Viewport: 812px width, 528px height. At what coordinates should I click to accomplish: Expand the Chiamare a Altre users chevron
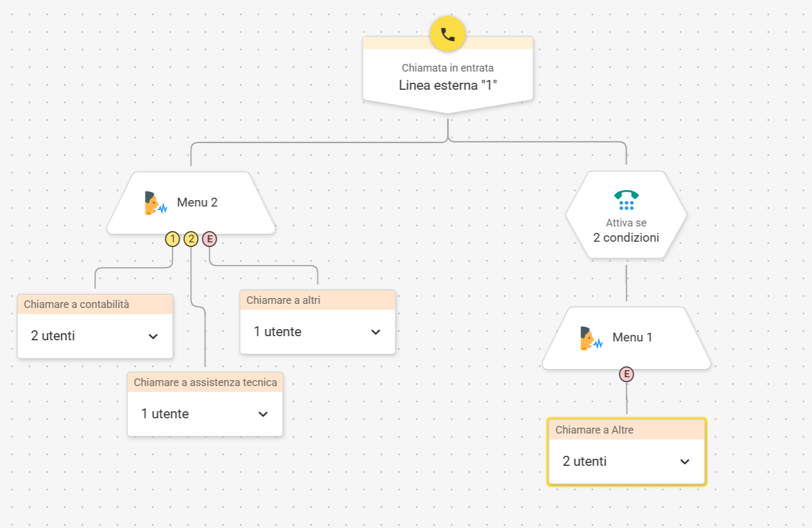(684, 462)
